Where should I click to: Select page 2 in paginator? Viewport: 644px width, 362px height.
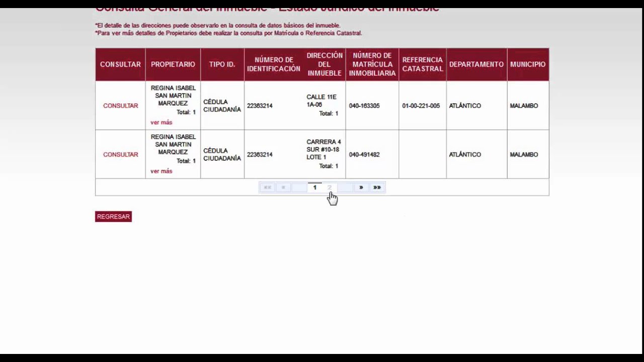coord(330,188)
